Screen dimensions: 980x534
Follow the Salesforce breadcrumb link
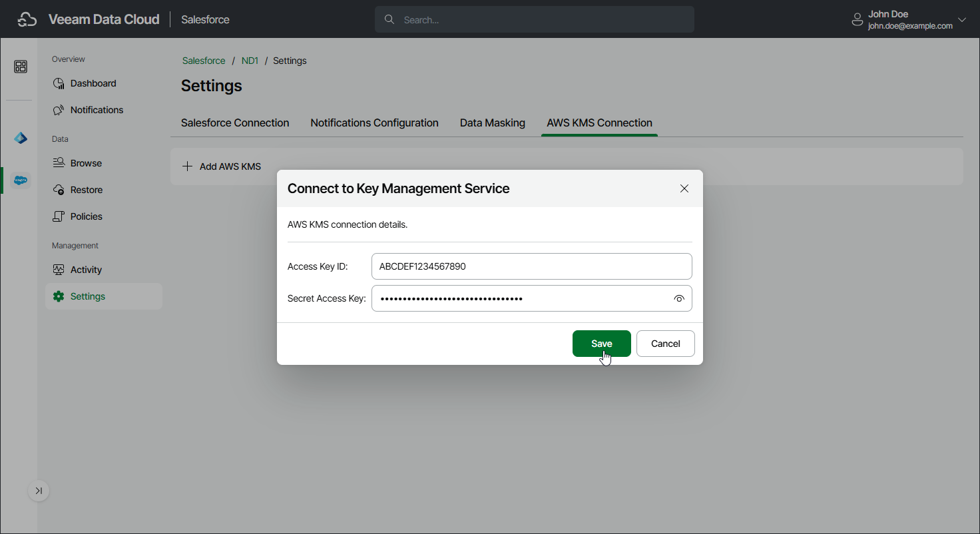pos(204,61)
